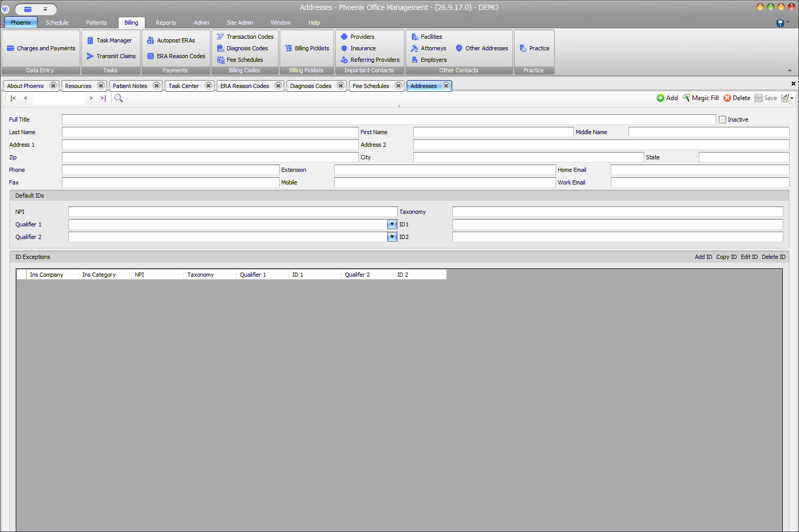Image resolution: width=799 pixels, height=532 pixels.
Task: Open the Phoenix menu tab
Action: (x=20, y=23)
